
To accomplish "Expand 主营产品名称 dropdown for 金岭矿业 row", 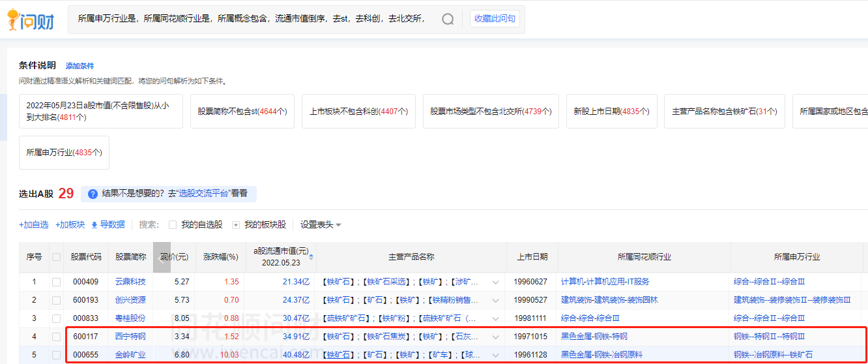I will click(x=495, y=356).
